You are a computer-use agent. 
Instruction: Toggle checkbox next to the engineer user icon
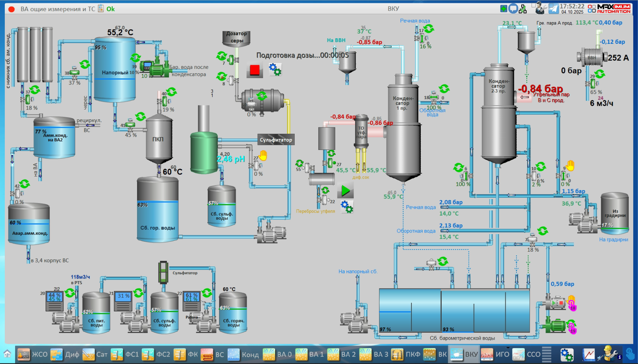pyautogui.click(x=533, y=6)
